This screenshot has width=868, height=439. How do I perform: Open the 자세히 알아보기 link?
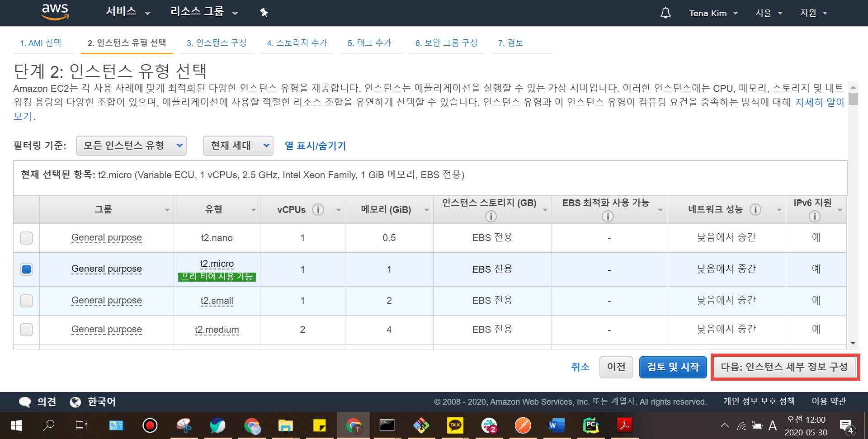tap(820, 103)
